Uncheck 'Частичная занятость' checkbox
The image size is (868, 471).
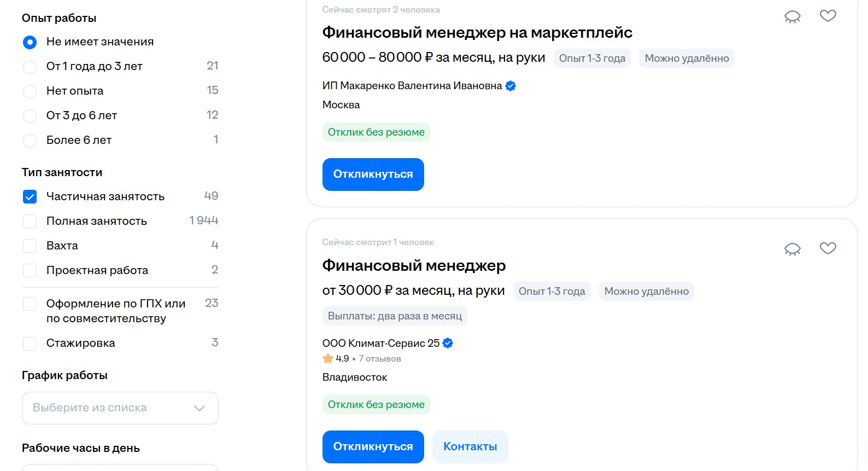(x=30, y=197)
